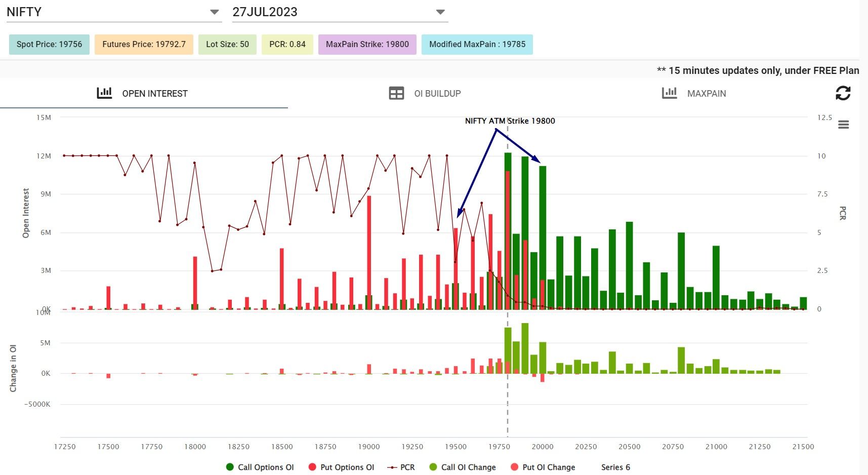Click the PCR 0.84 badge

(x=287, y=44)
